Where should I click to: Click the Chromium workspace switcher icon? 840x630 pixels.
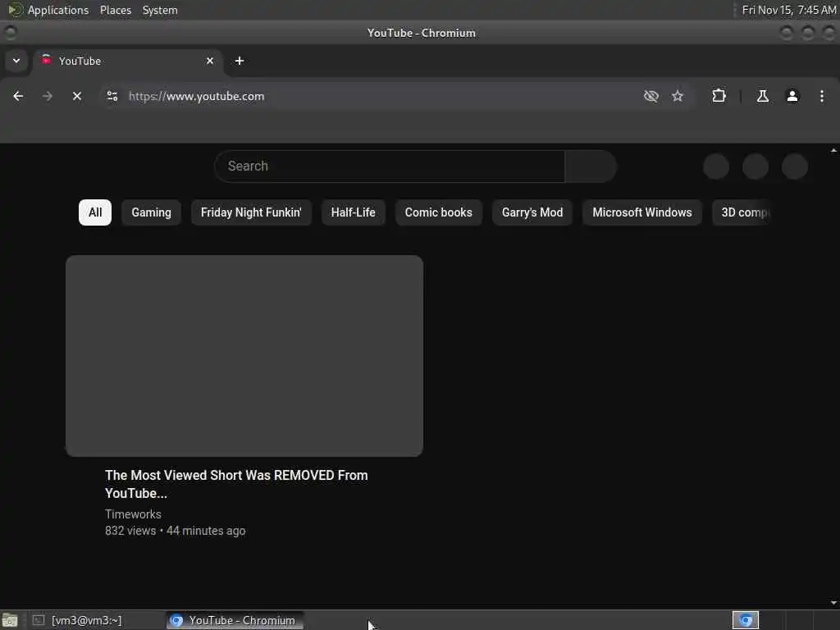[x=746, y=620]
